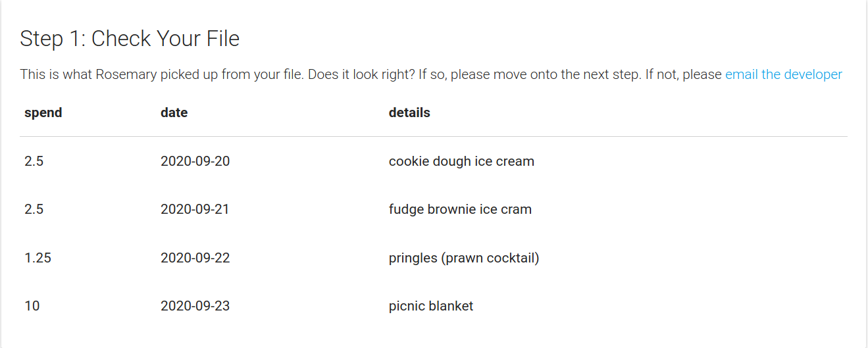Screen dimensions: 868x348
Task: Click the date cell 2020-09-20
Action: [195, 161]
